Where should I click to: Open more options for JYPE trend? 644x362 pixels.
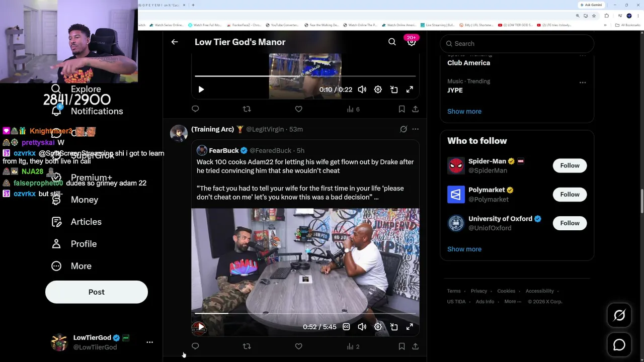click(x=582, y=82)
